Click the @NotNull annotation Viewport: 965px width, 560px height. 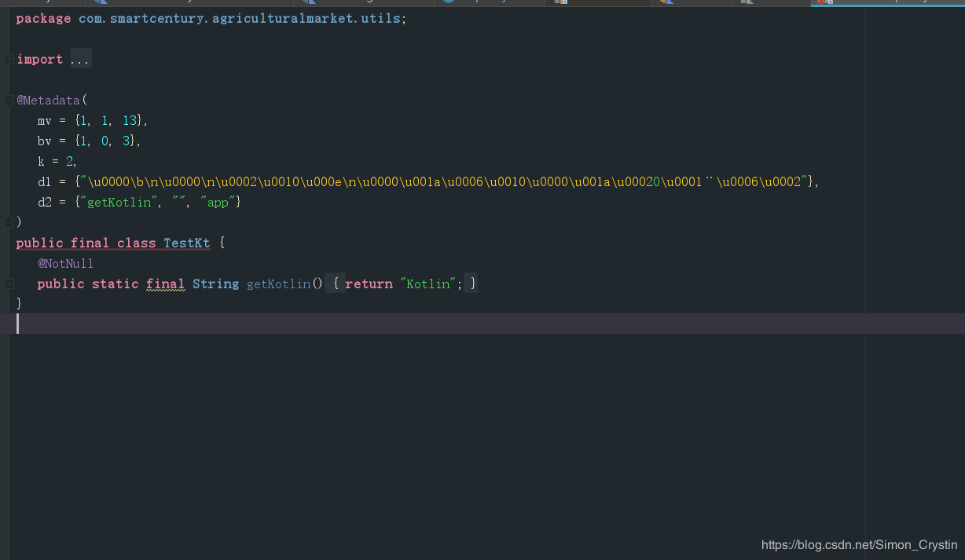coord(65,264)
